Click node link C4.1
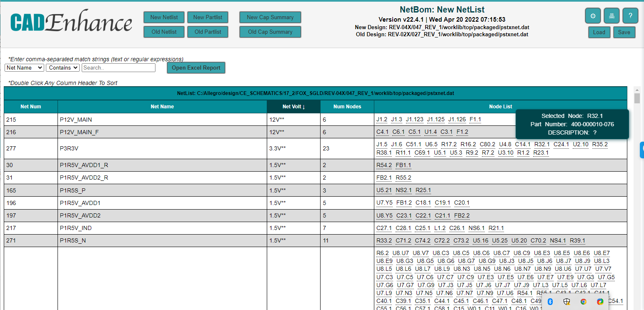 click(x=382, y=132)
